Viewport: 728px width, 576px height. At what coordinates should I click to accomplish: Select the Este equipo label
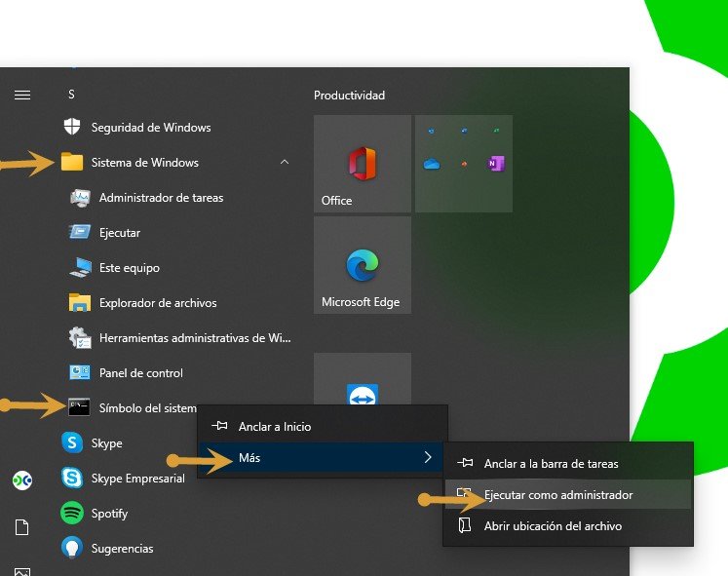point(130,268)
